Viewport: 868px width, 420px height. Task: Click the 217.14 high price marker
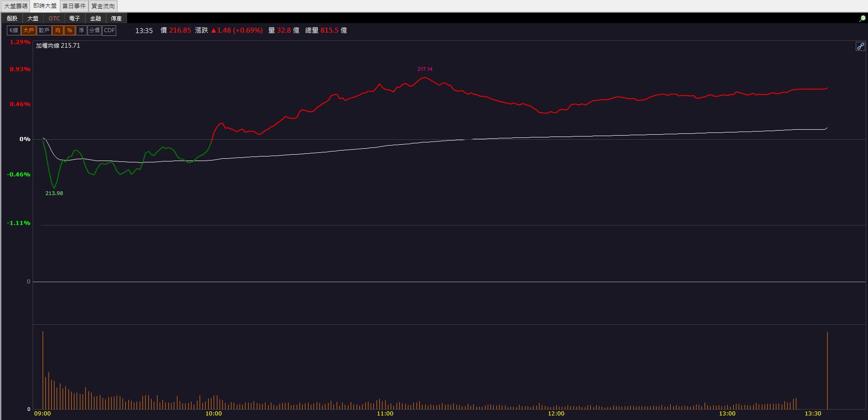425,69
